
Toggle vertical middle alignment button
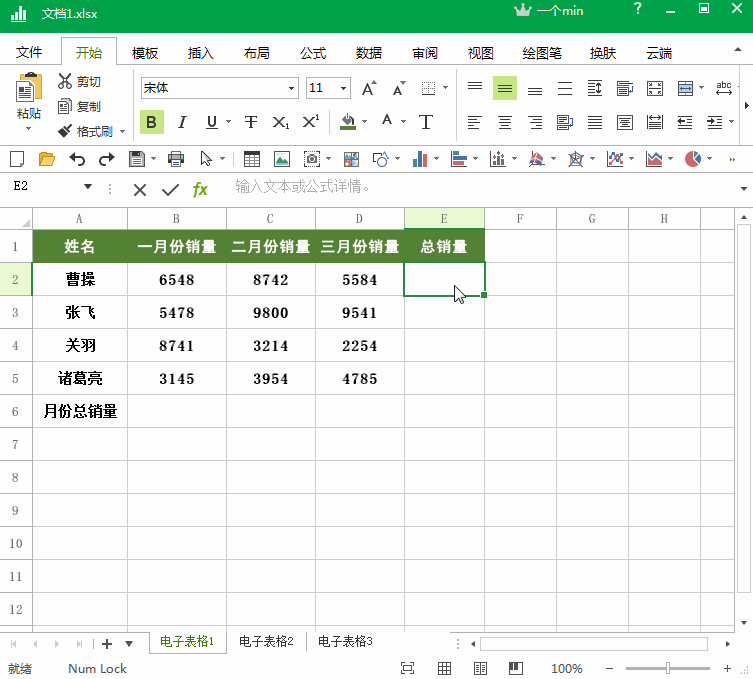[x=505, y=88]
